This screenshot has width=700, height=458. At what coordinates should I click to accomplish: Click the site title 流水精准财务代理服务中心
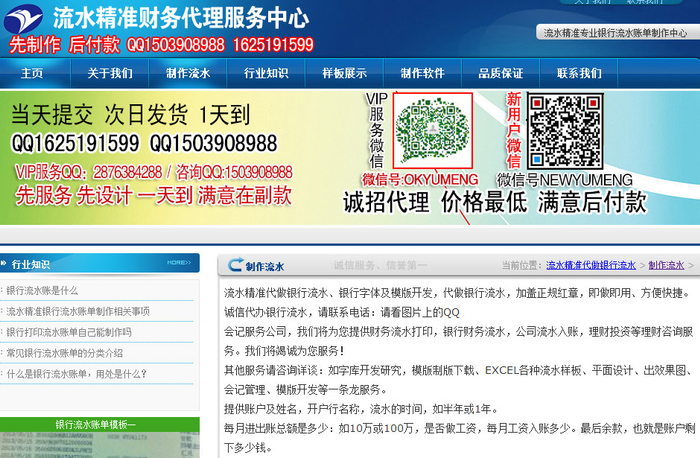[181, 18]
